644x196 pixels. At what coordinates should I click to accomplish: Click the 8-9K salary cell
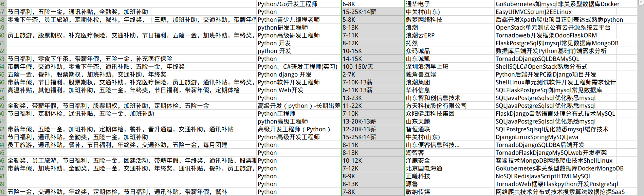coord(373,176)
